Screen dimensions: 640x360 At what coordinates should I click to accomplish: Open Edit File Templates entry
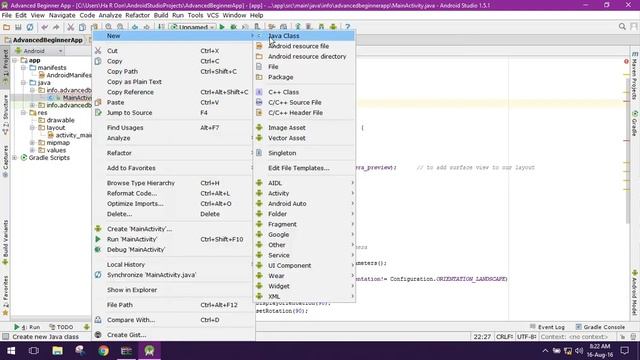pyautogui.click(x=304, y=168)
